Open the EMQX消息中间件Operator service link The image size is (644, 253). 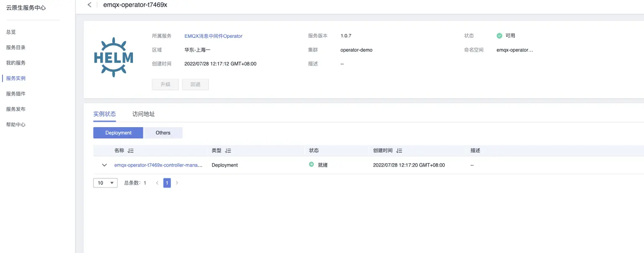pyautogui.click(x=213, y=36)
